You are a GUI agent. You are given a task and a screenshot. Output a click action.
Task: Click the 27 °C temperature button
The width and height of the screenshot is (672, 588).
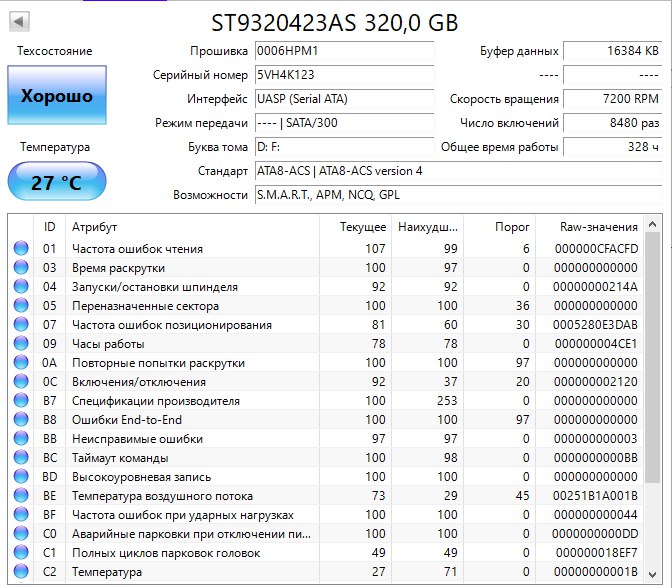(57, 181)
